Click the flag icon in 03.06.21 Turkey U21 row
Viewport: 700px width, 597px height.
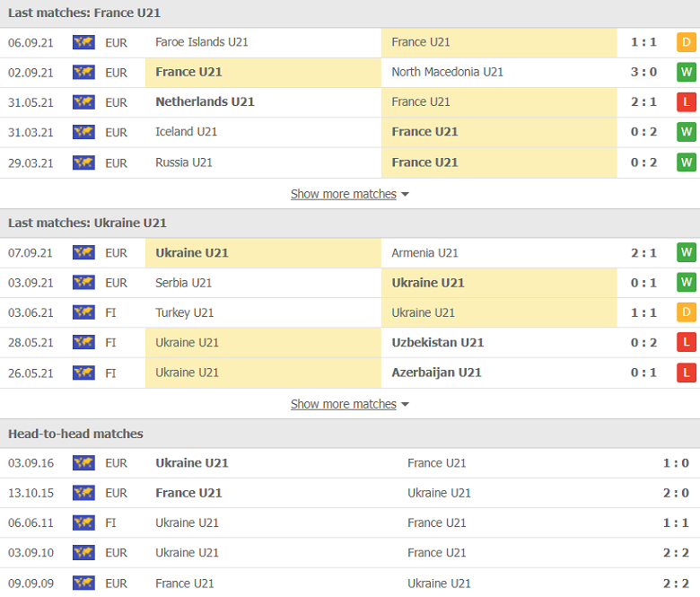coord(83,312)
